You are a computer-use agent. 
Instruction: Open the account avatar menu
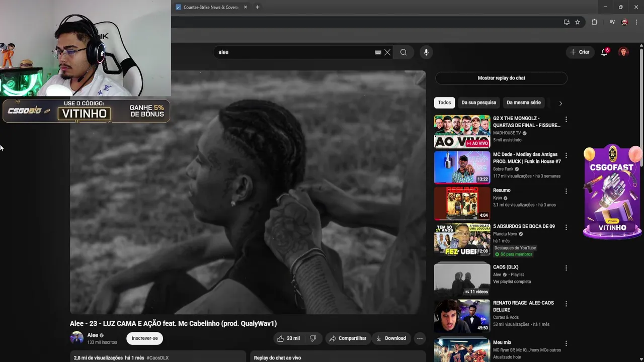click(x=623, y=52)
